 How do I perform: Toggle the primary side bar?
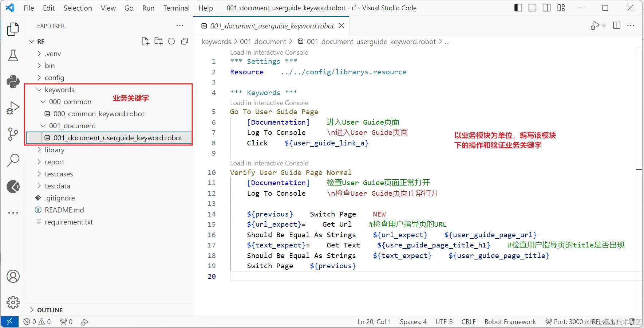point(518,8)
